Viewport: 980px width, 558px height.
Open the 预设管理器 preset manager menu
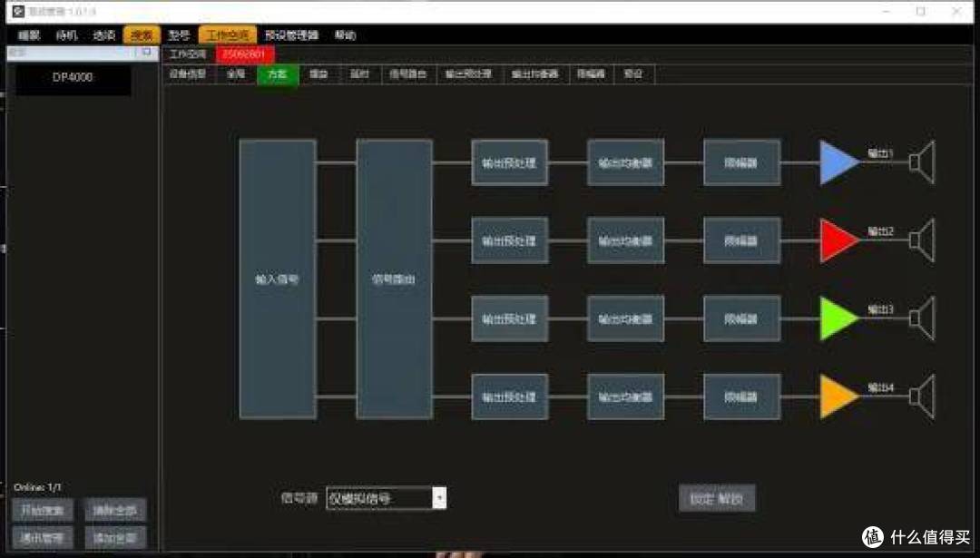point(291,35)
